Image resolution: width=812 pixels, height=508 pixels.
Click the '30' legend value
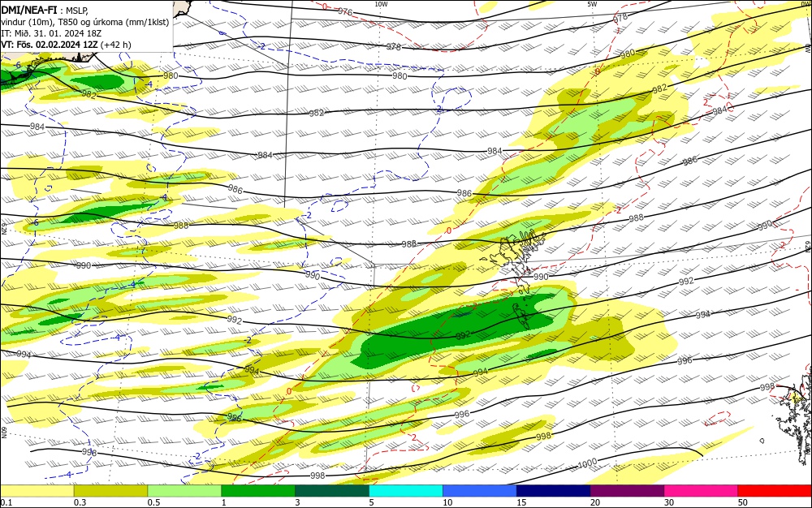(669, 503)
